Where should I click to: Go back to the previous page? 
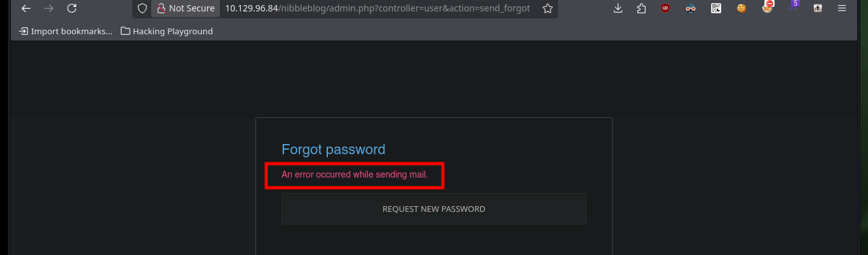click(x=26, y=8)
